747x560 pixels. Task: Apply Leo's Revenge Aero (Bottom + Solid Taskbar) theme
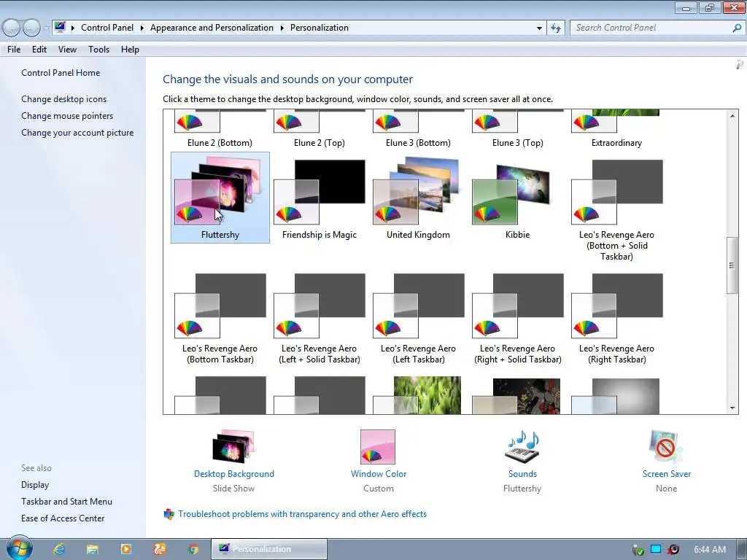pos(616,209)
